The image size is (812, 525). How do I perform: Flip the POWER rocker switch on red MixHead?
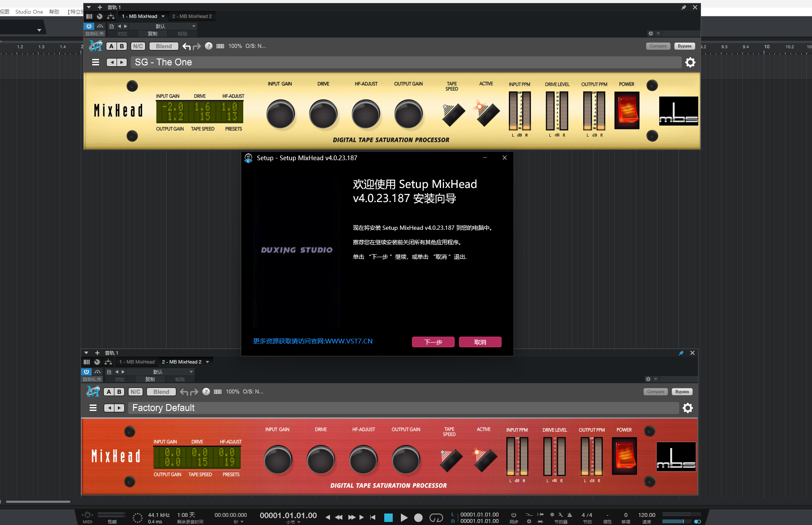624,456
